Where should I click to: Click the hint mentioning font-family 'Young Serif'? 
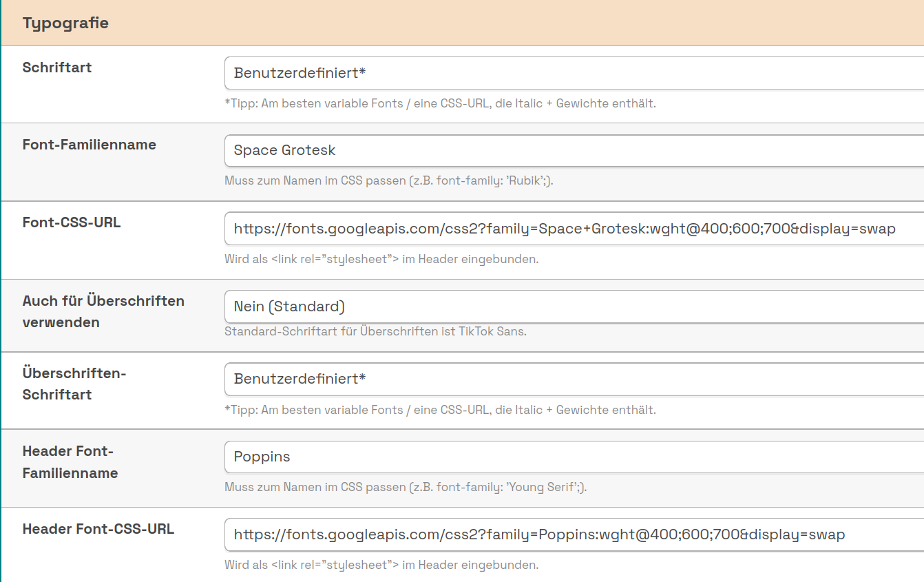[406, 487]
